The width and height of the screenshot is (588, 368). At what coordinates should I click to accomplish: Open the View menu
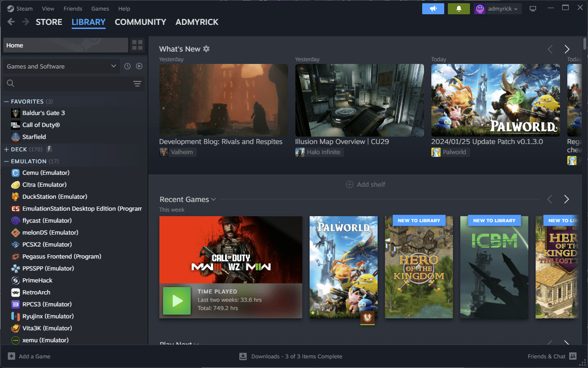pos(48,9)
